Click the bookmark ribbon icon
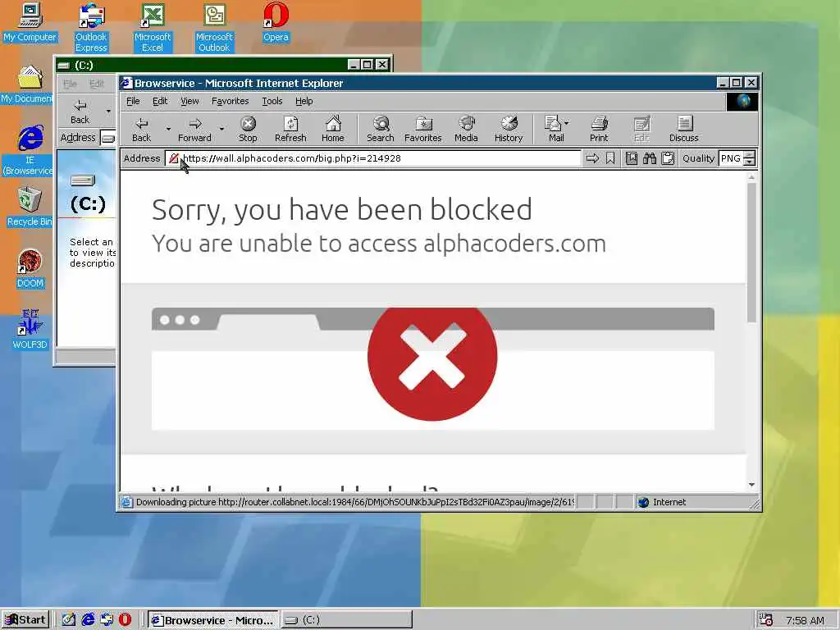This screenshot has height=630, width=840. pos(610,158)
